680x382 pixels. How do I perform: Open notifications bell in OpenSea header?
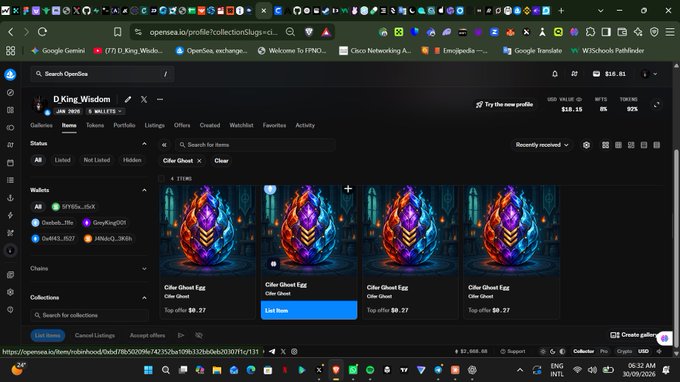555,74
